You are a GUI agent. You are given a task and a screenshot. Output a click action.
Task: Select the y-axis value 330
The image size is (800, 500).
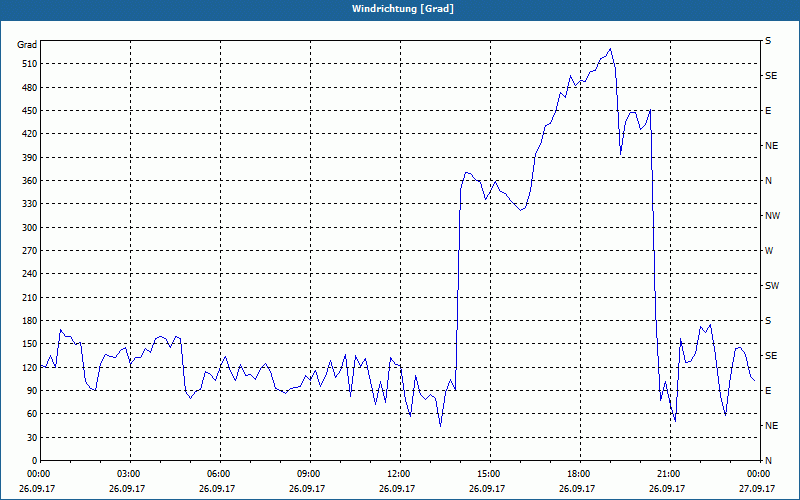point(30,204)
